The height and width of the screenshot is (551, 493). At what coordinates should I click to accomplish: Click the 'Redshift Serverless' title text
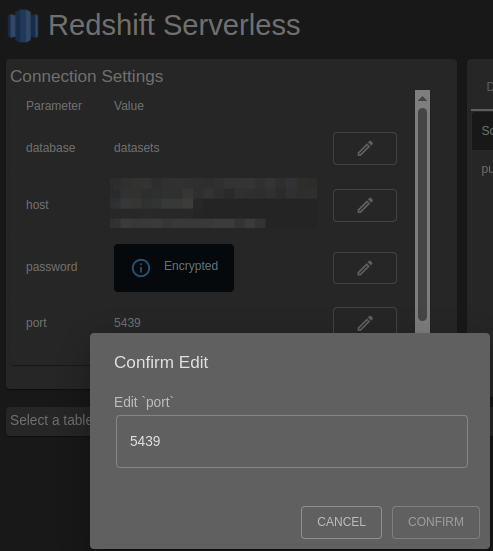click(174, 25)
